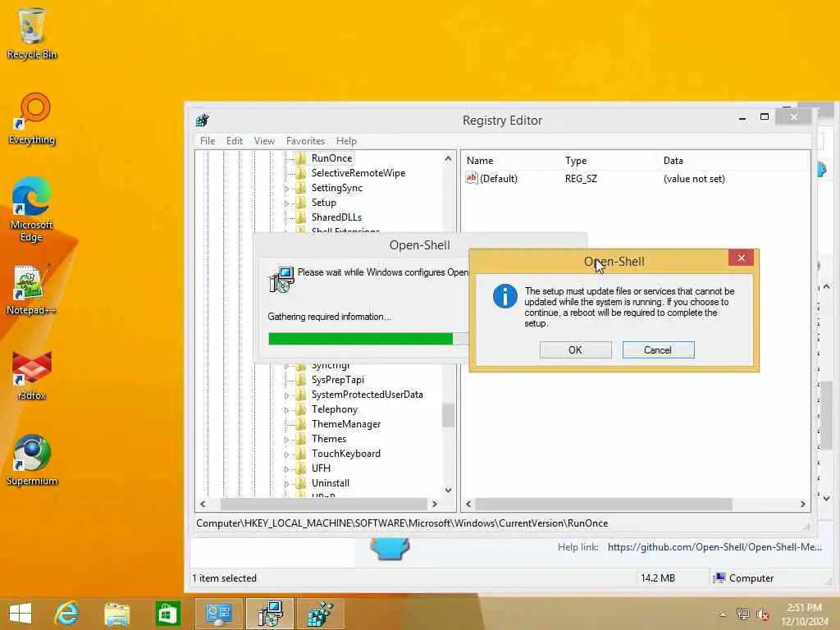Click the Data column header

click(673, 161)
